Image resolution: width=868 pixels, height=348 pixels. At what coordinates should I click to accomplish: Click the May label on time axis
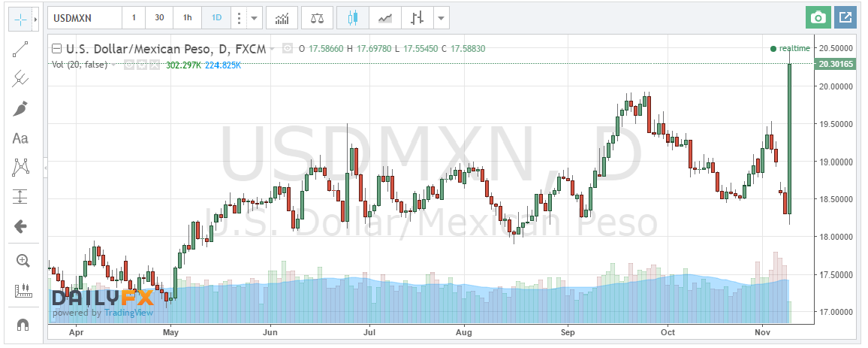(171, 332)
